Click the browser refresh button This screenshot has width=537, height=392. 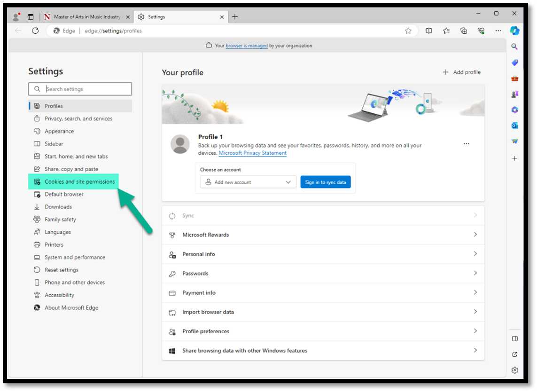35,31
